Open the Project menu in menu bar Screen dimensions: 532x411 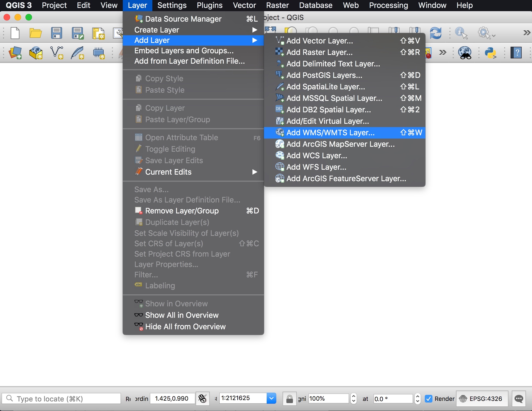(x=54, y=5)
